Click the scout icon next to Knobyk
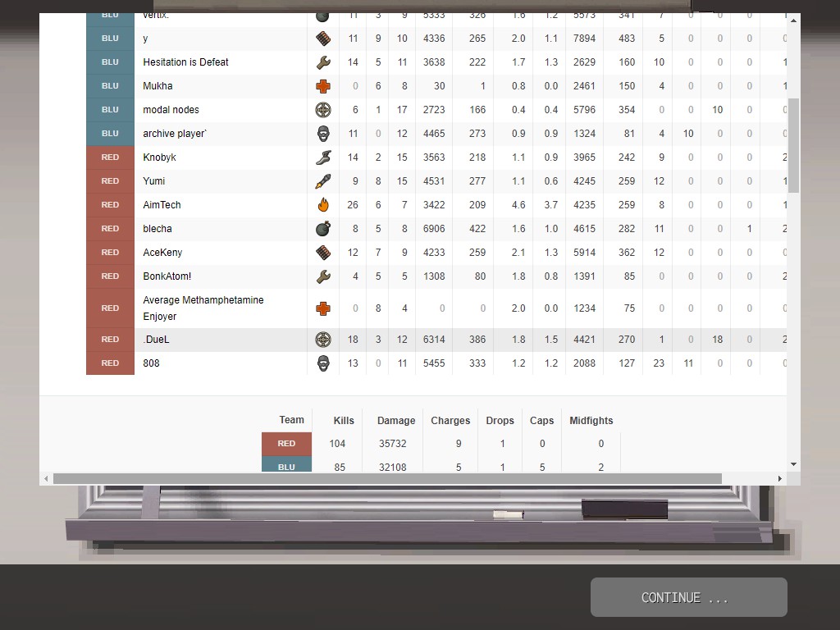This screenshot has width=840, height=630. (323, 157)
